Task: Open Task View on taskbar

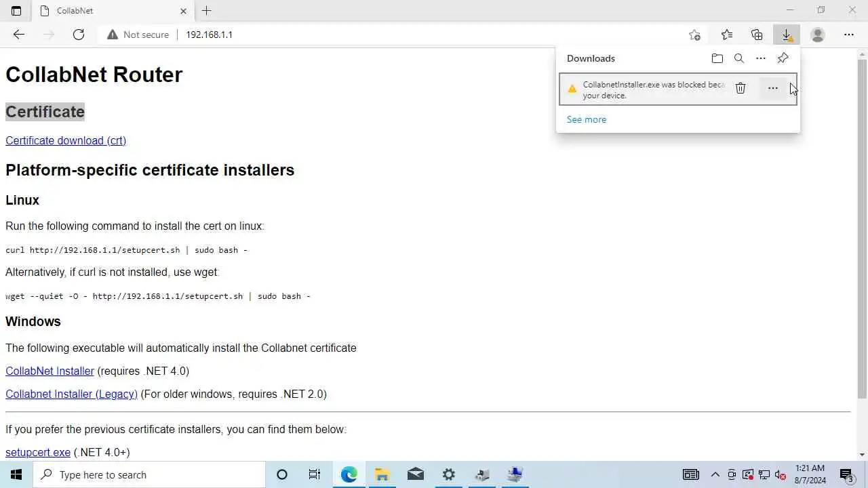Action: point(315,474)
